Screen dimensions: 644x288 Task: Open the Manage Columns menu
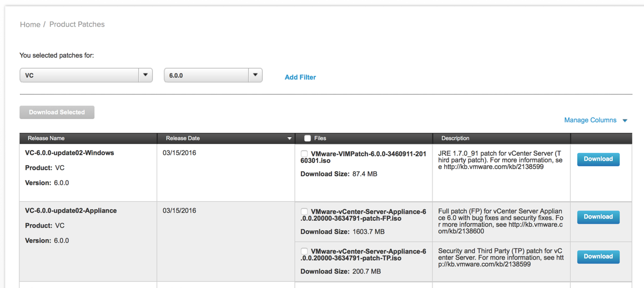pos(596,120)
